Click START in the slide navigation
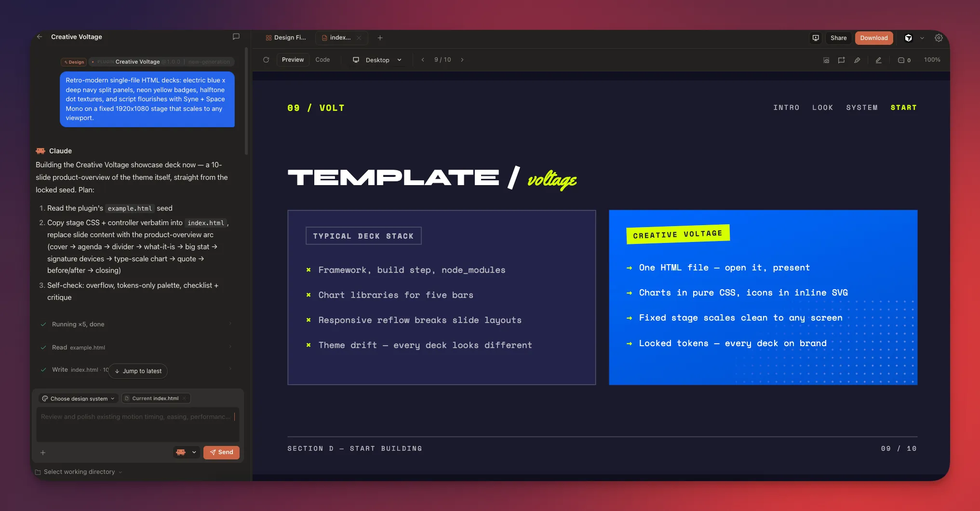 [x=903, y=108]
